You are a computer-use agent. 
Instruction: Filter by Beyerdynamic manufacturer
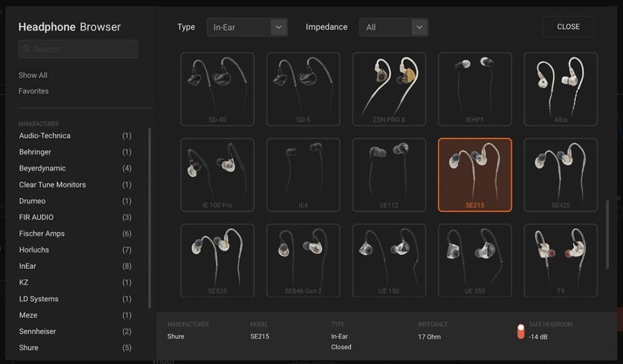(75, 168)
